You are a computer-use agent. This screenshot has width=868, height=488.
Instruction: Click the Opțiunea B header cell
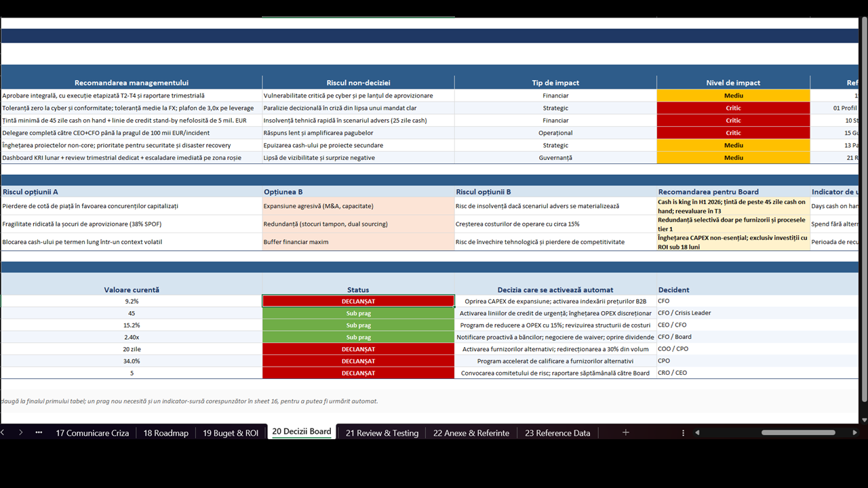click(x=358, y=192)
